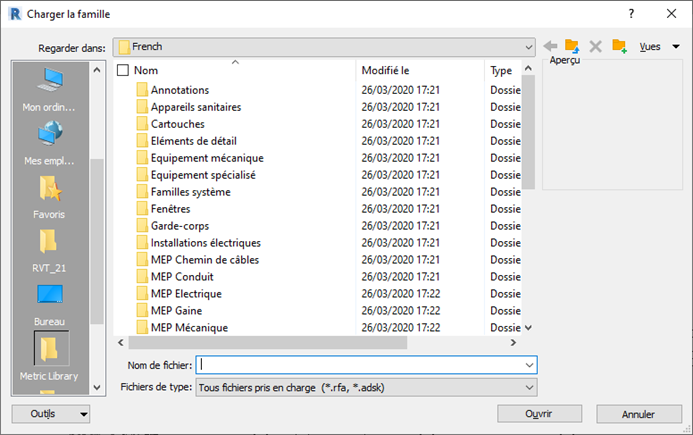Click the Ouvrir button
This screenshot has width=693, height=435.
pos(539,414)
